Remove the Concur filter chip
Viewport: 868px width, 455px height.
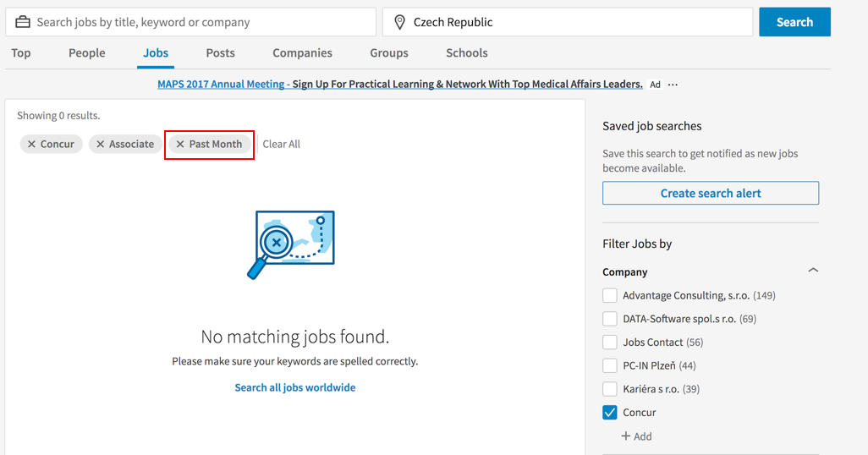(32, 145)
